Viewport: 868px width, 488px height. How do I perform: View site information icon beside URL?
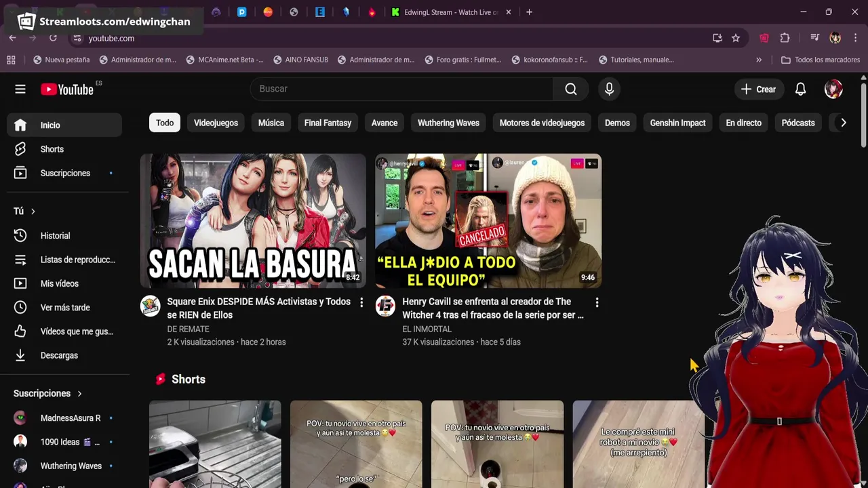pyautogui.click(x=77, y=38)
